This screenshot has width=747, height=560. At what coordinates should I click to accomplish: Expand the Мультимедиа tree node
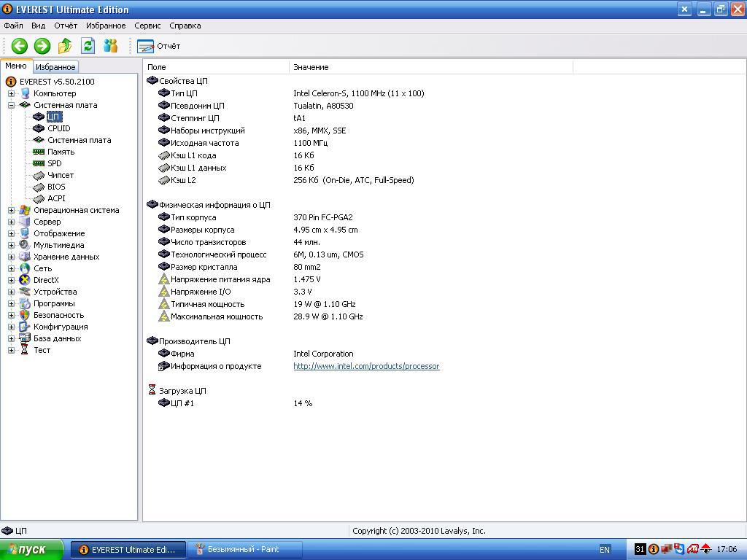[11, 245]
